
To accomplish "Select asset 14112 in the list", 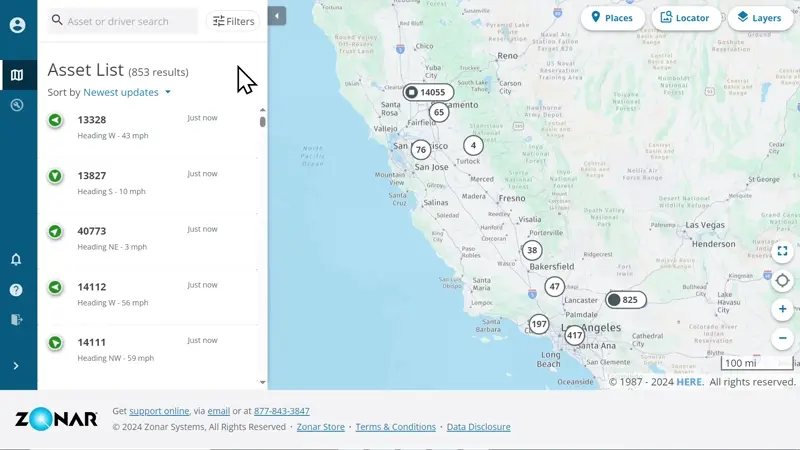I will click(148, 294).
